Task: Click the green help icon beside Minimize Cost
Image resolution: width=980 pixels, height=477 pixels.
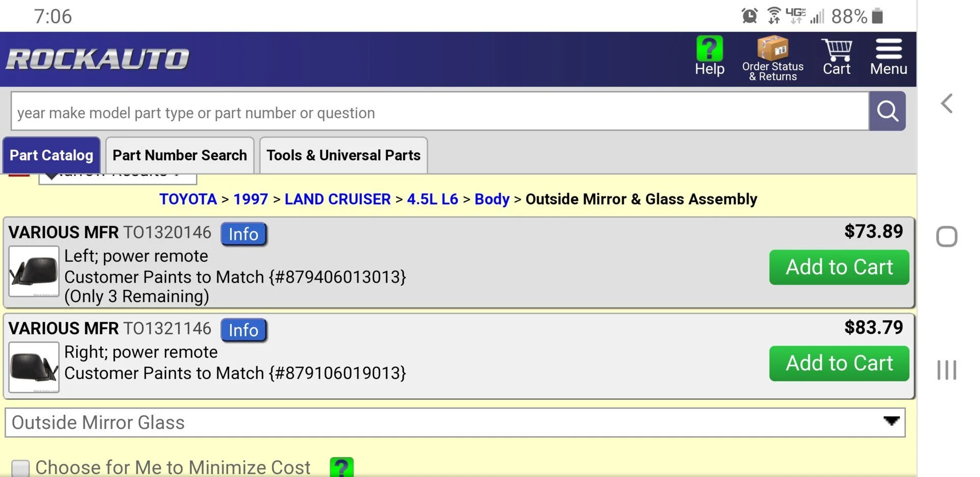Action: 341,467
